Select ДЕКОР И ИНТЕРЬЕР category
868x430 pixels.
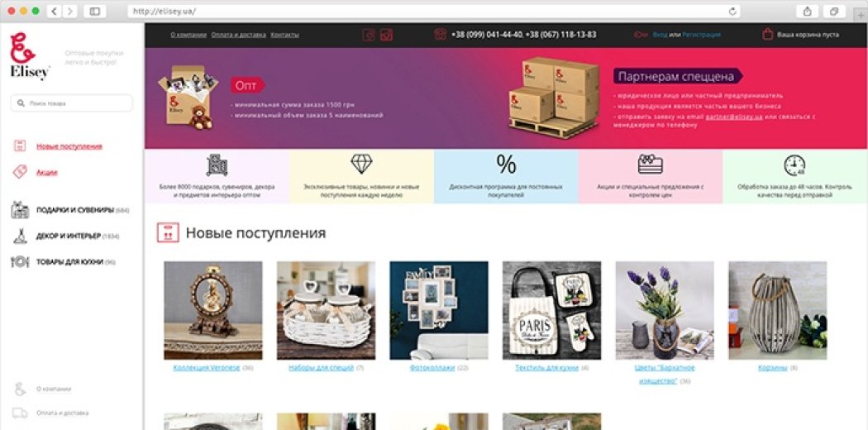69,236
